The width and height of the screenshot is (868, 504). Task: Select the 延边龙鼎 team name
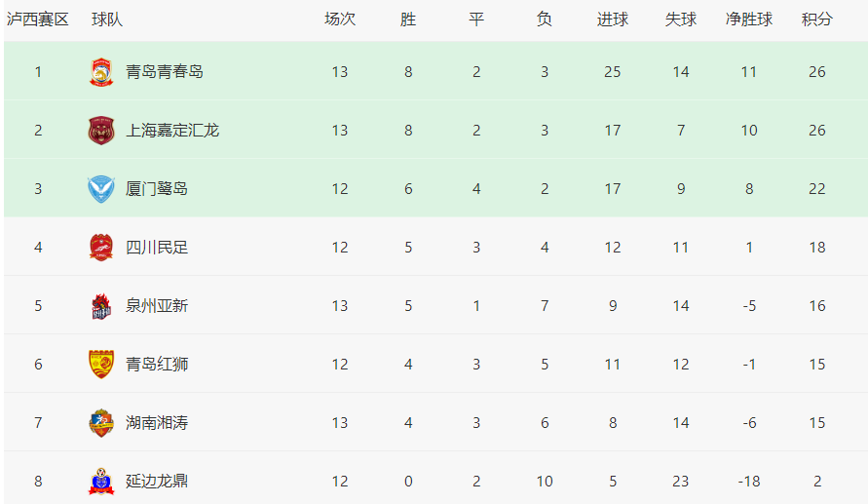click(157, 482)
